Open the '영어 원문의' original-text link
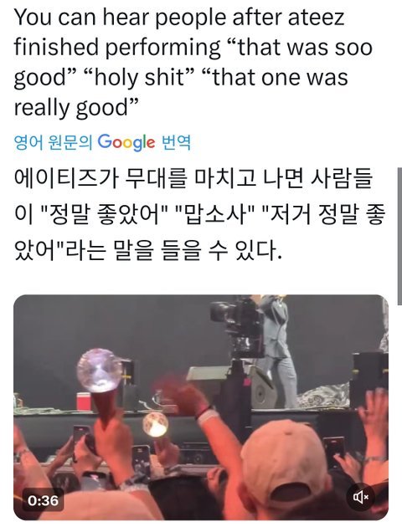This screenshot has height=532, width=402. [x=53, y=142]
